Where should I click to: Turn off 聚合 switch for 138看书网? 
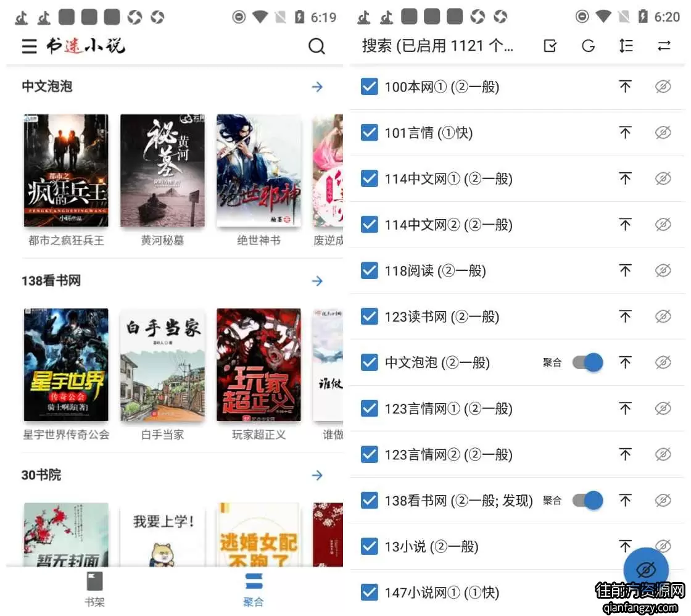point(588,500)
